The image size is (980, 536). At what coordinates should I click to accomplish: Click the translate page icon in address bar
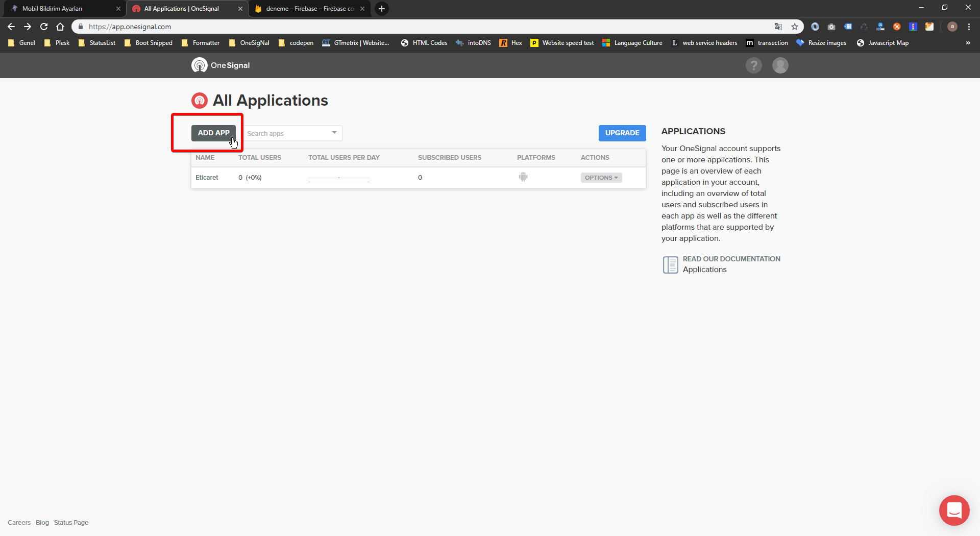point(778,27)
